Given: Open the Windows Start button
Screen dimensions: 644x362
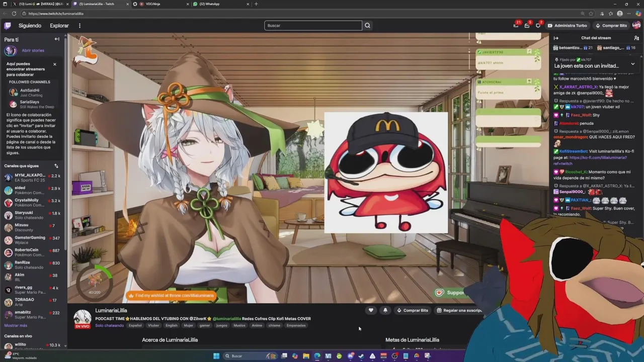Looking at the screenshot, I should pyautogui.click(x=216, y=356).
